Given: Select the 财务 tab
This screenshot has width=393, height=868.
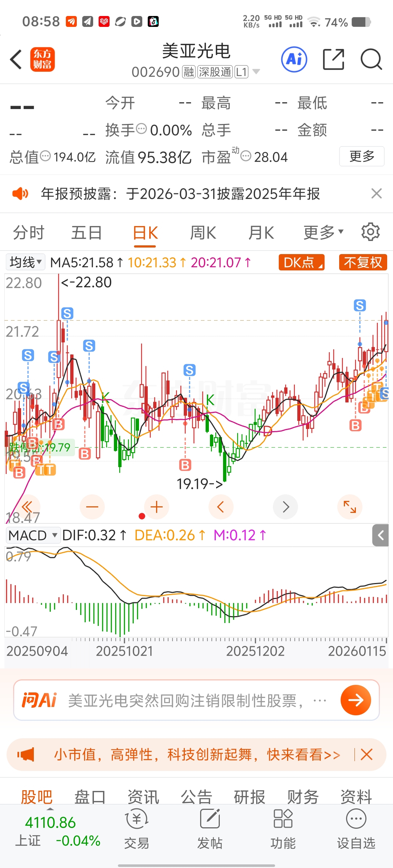Looking at the screenshot, I should 303,797.
